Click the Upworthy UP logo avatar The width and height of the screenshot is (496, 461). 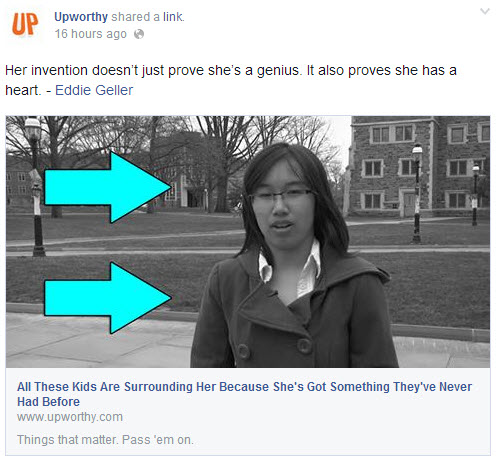tap(25, 24)
